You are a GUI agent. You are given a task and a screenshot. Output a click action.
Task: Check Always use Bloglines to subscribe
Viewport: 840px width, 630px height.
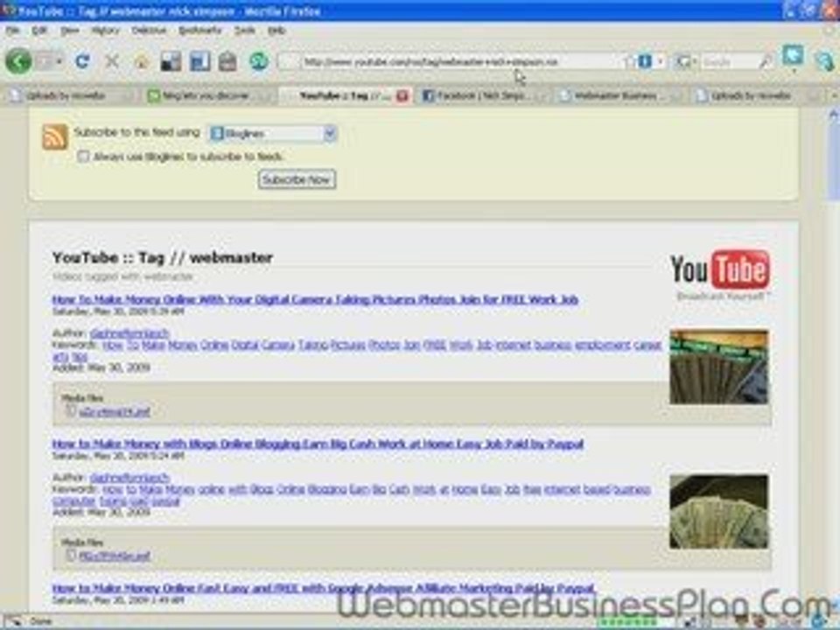83,157
